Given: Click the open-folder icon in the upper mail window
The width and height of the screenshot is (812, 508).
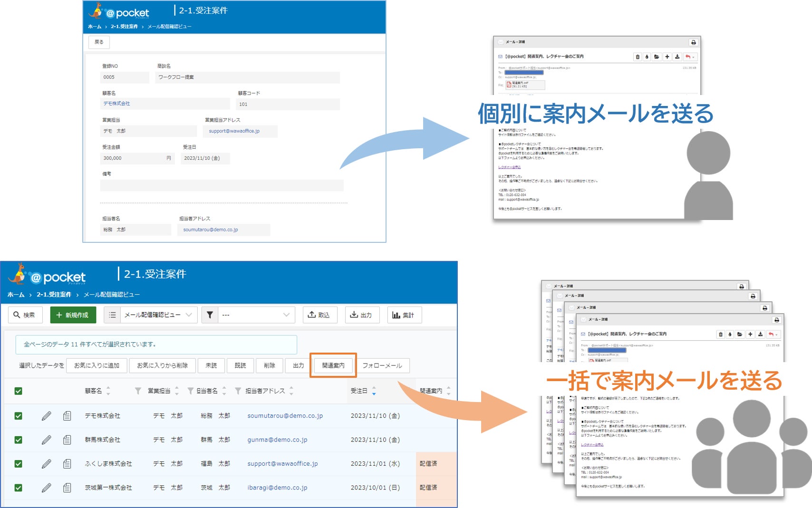Looking at the screenshot, I should pos(657,57).
